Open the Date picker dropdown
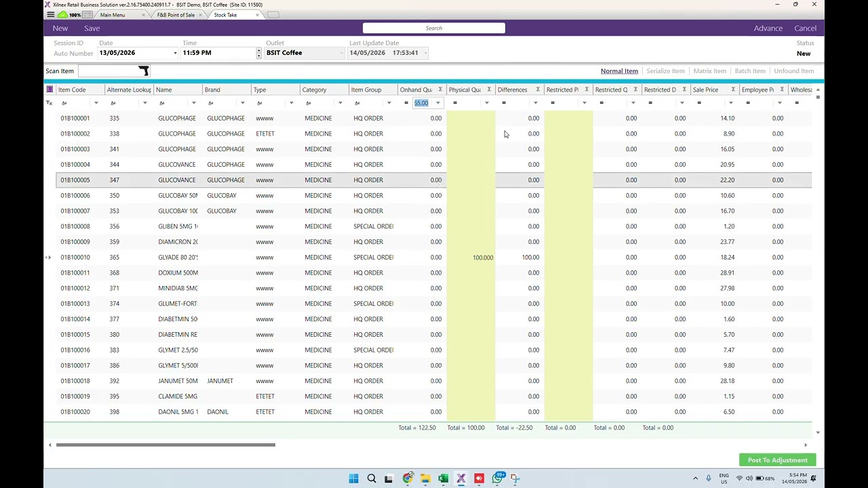This screenshot has height=488, width=868. (175, 53)
